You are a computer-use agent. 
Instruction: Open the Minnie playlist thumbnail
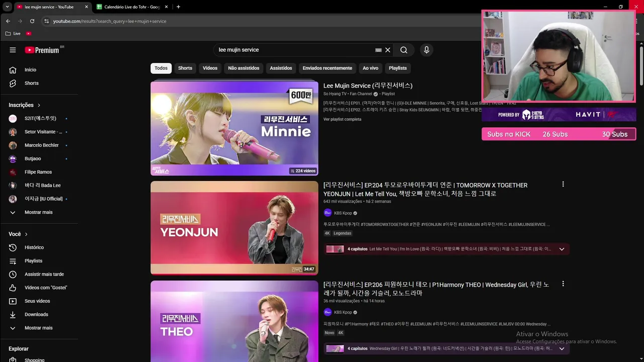[x=234, y=128]
